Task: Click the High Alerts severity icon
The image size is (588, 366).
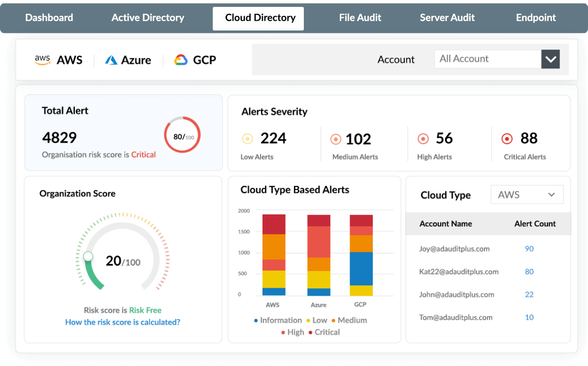Action: [x=423, y=139]
